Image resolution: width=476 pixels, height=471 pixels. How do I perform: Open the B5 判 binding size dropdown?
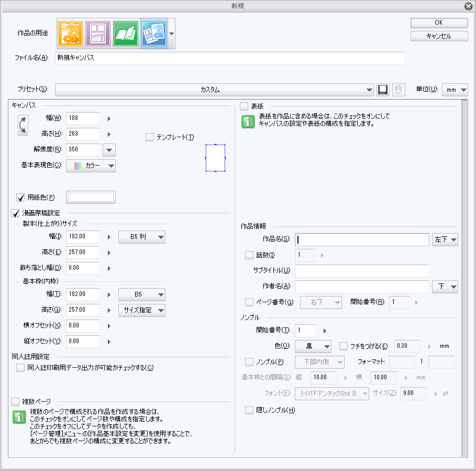(x=142, y=237)
